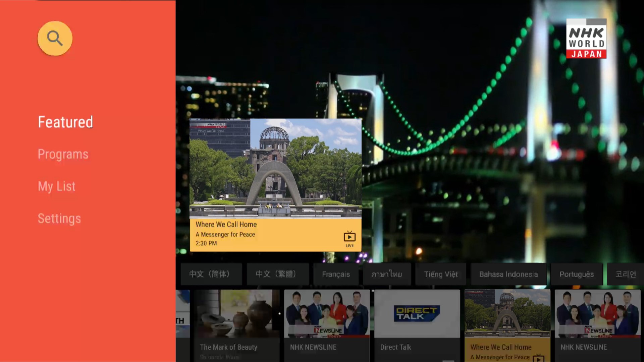This screenshot has width=644, height=362.
Task: Open the Featured section
Action: pos(65,122)
